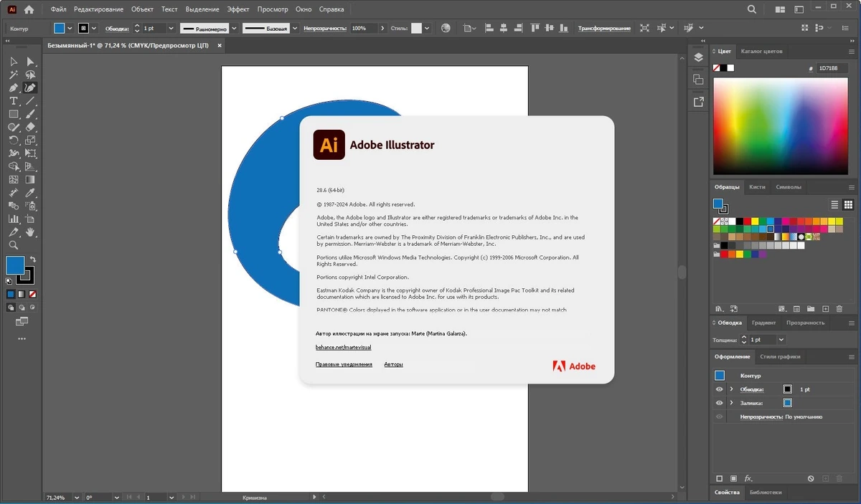Viewport: 861px width, 504px height.
Task: Pick the Magic Wand tool
Action: point(14,75)
